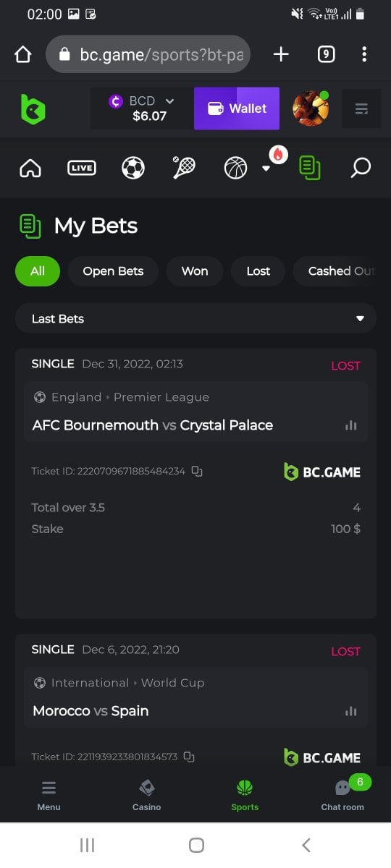Viewport: 391px width, 868px height.
Task: Filter bets by Lost
Action: (x=258, y=271)
